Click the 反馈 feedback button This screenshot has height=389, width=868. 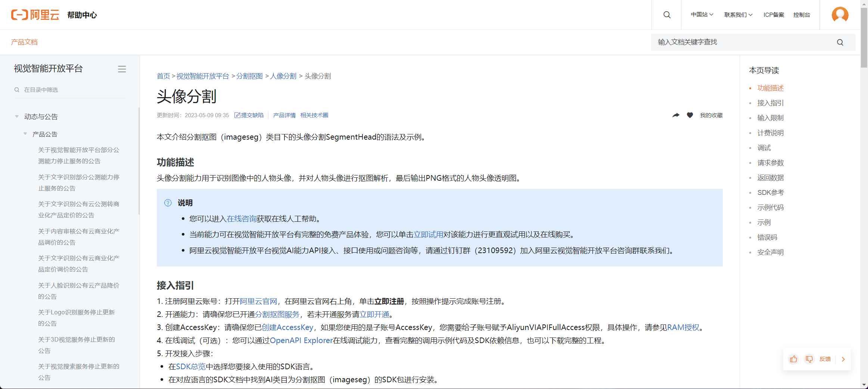[x=825, y=359]
